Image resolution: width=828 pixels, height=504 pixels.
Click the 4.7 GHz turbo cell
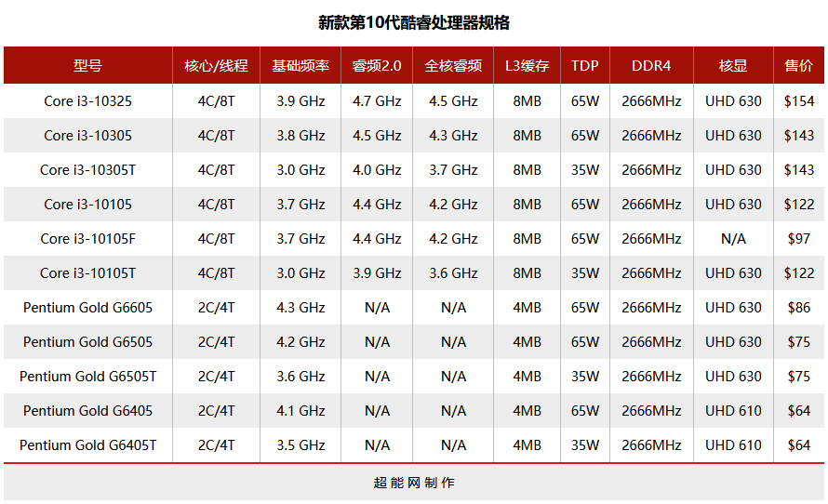pyautogui.click(x=377, y=100)
